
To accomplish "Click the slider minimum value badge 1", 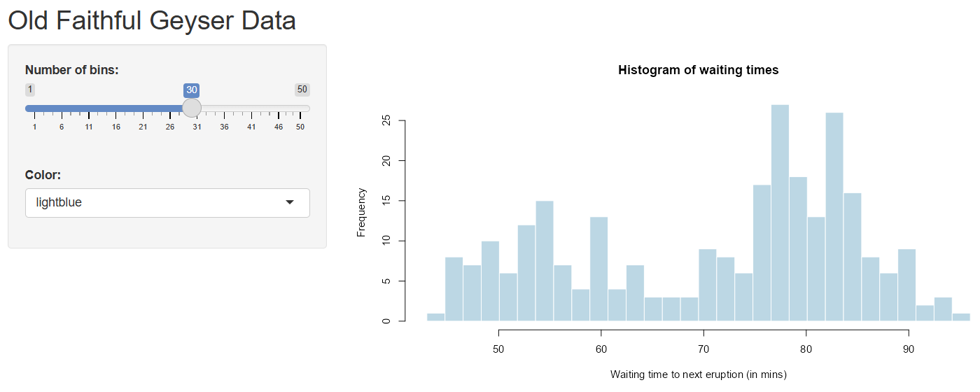I will [x=30, y=90].
